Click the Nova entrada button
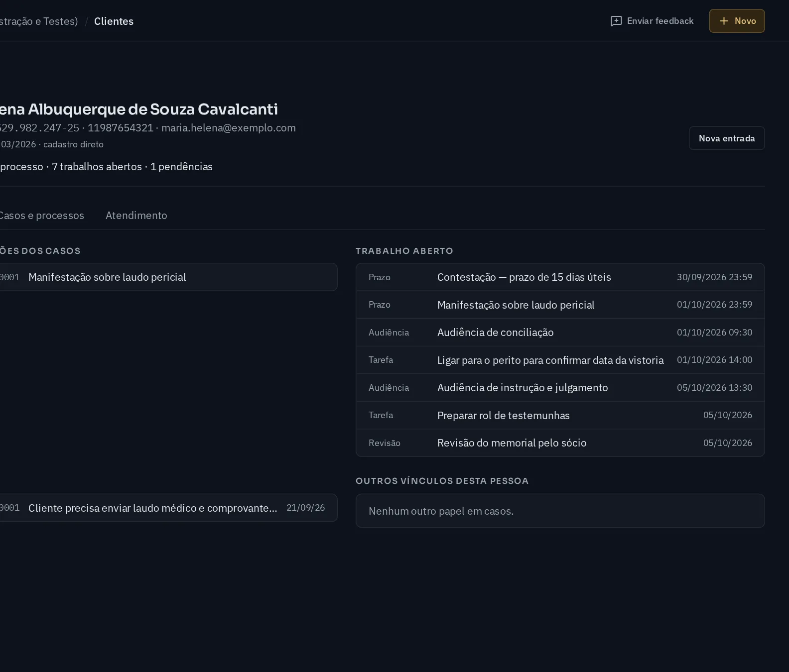789x672 pixels. tap(727, 138)
